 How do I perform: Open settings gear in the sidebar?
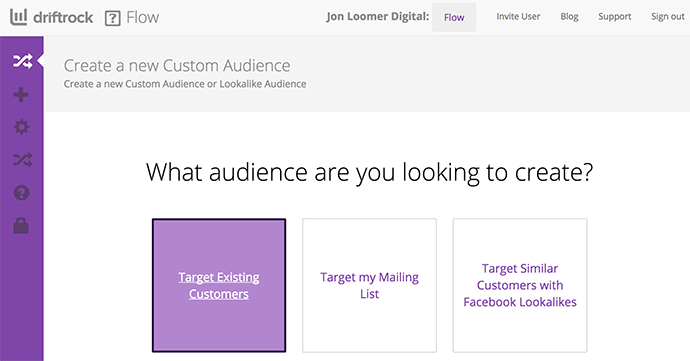(21, 127)
